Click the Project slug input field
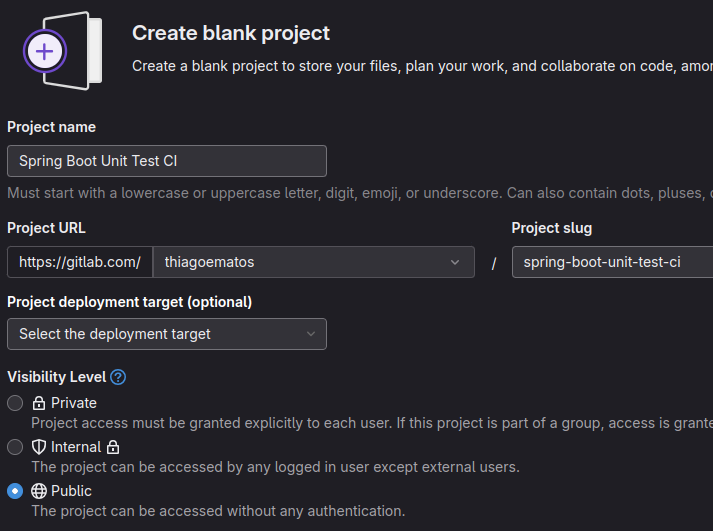 (613, 262)
